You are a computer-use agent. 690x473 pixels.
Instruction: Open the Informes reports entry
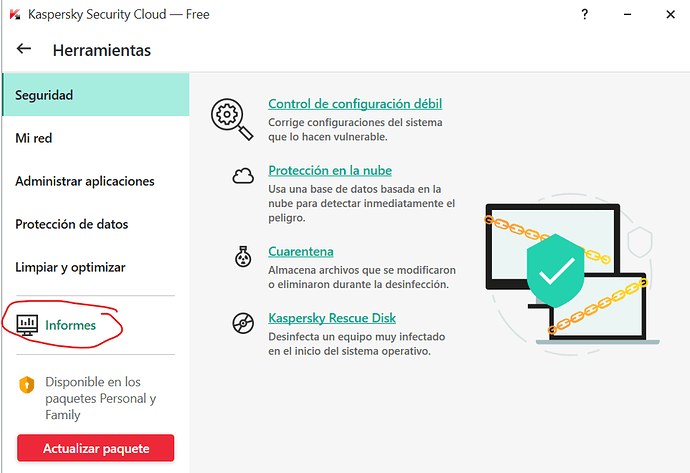[x=70, y=325]
